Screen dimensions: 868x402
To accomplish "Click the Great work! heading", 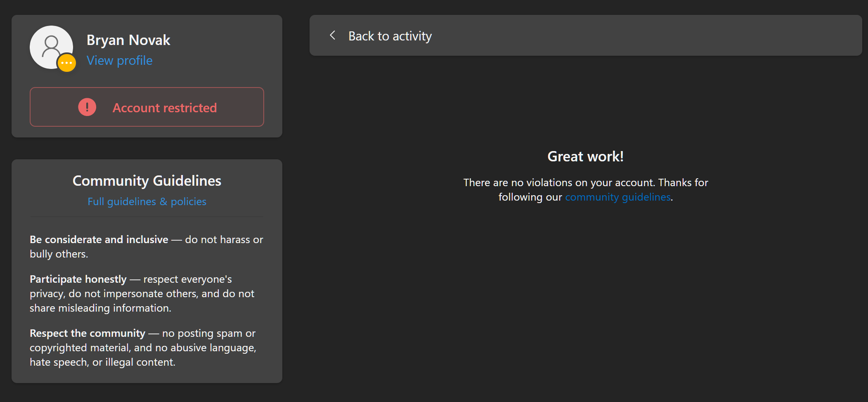I will point(585,156).
